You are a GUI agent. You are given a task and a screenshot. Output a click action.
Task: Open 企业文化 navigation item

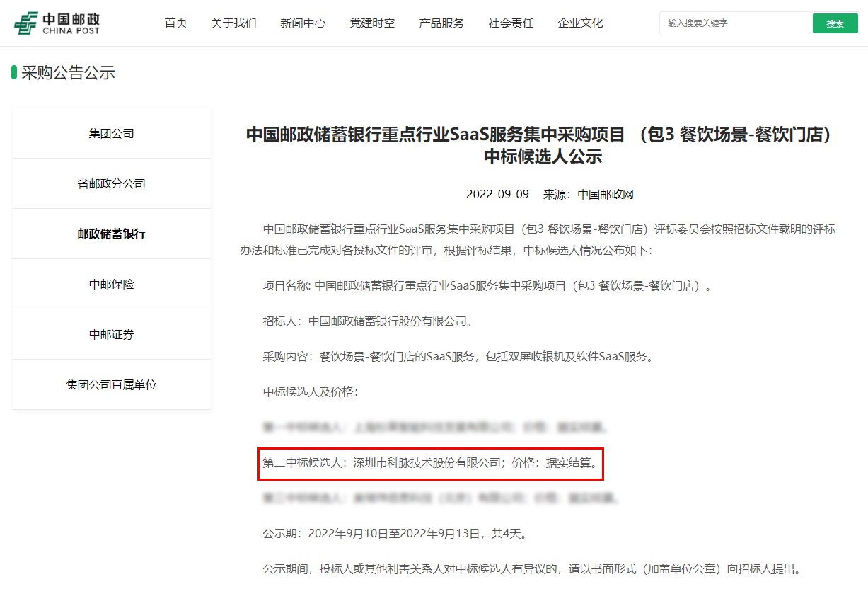point(580,23)
